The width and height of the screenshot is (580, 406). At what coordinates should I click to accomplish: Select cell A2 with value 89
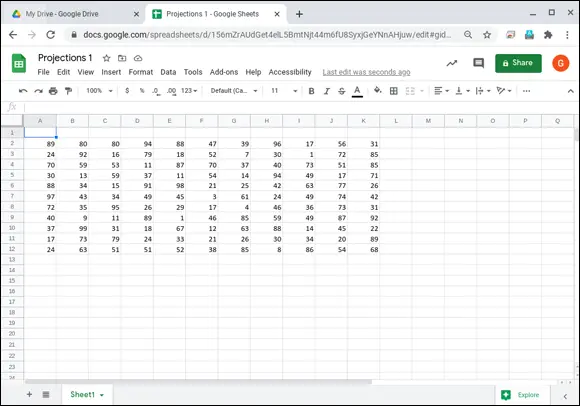coord(40,144)
